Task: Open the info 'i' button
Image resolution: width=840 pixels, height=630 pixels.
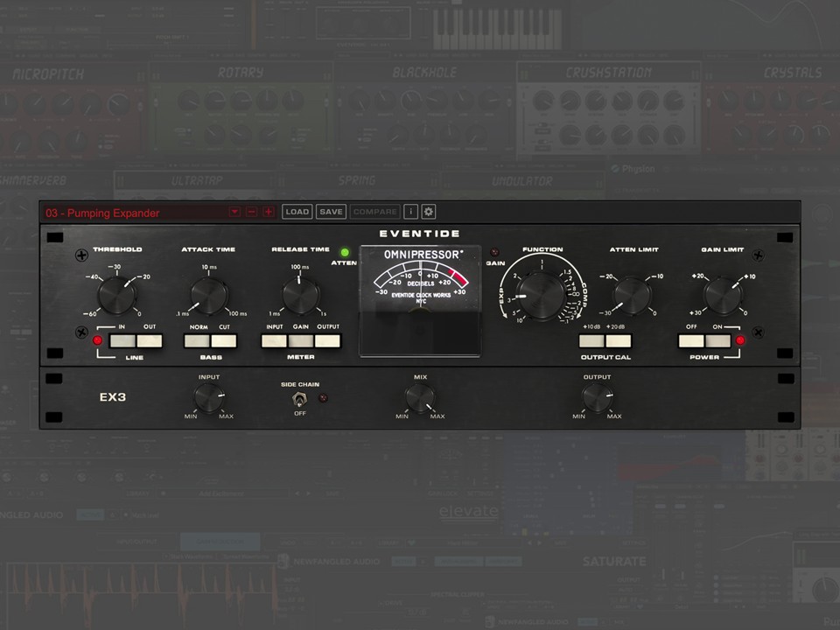Action: click(411, 212)
